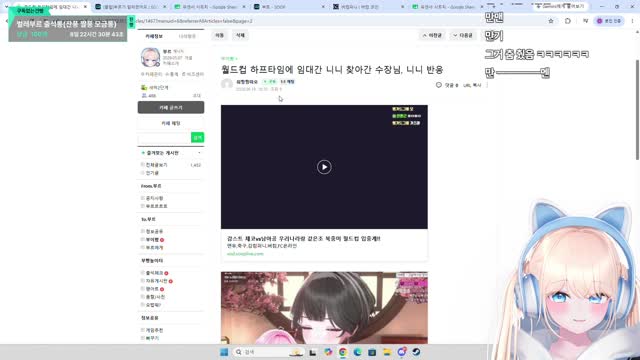640x360 pixels.
Task: Open the 출석체크 board
Action: click(x=154, y=273)
